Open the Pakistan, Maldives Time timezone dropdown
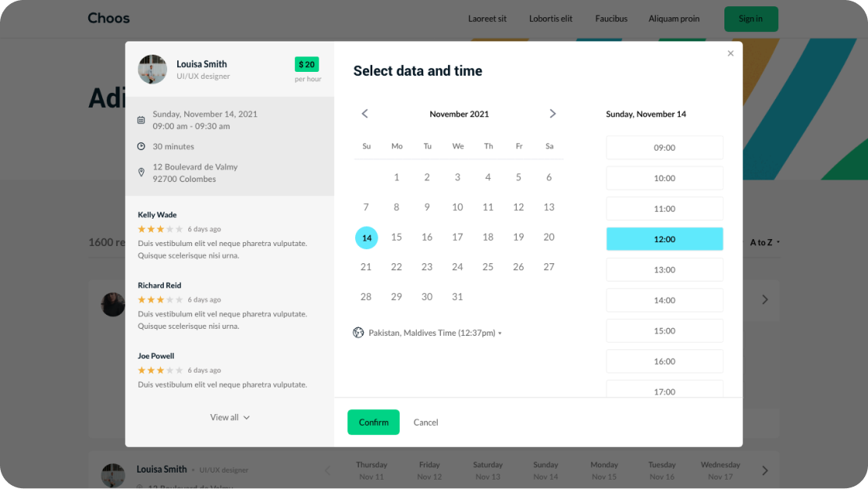Viewport: 868px width, 489px height. pyautogui.click(x=434, y=333)
